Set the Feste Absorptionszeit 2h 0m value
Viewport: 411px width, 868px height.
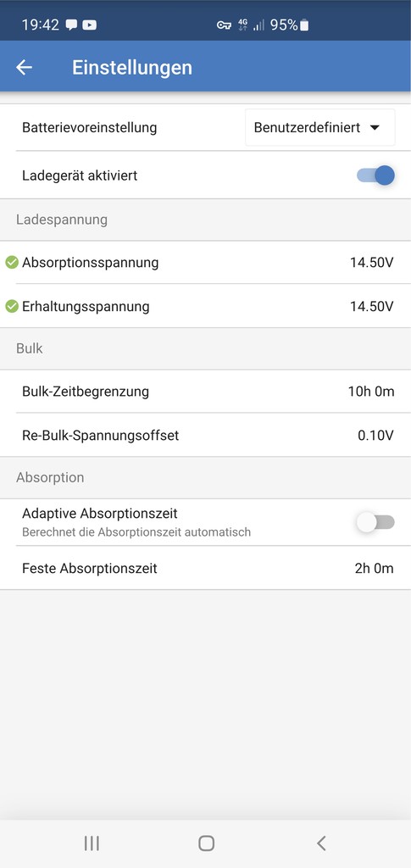point(374,568)
